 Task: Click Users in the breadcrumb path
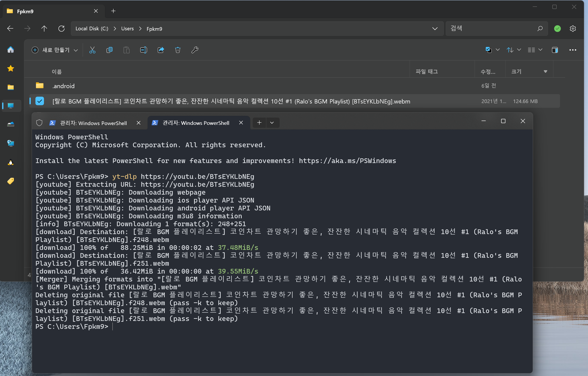[x=127, y=29]
